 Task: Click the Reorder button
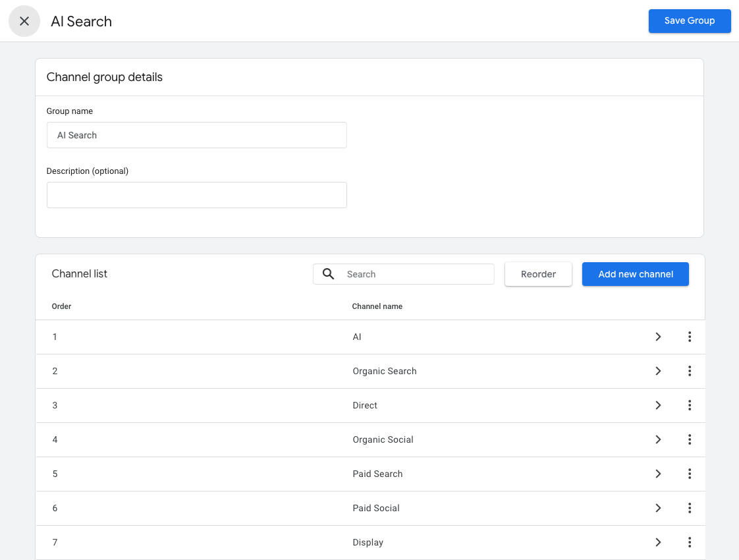538,274
